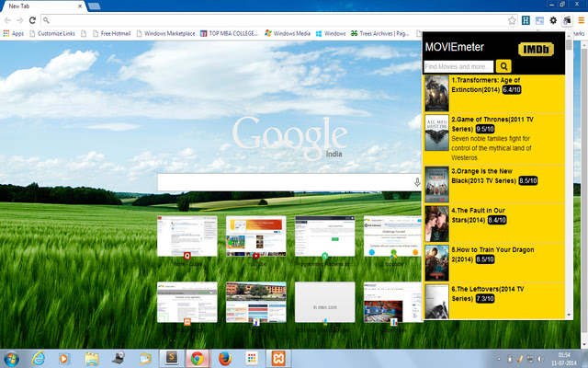Open The Fault in Our Stars poster
Screen dimensions: 588x368
pos(436,224)
